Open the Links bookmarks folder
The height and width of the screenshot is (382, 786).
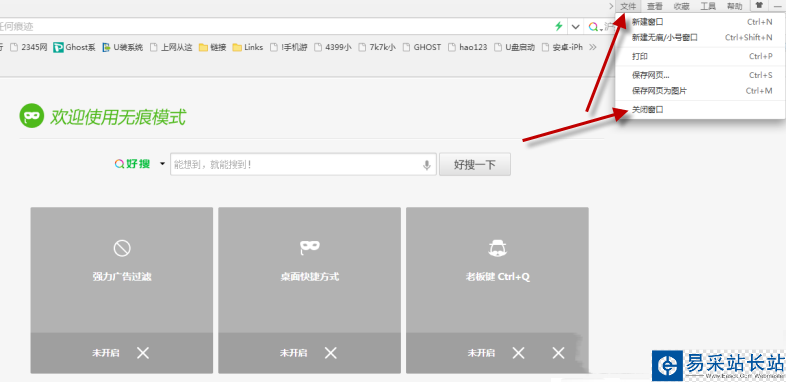click(x=248, y=48)
